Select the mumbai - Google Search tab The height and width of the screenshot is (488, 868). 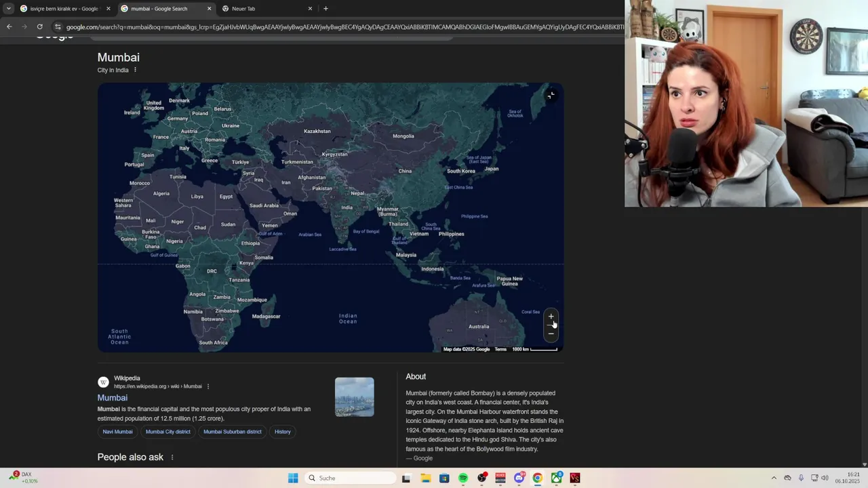pyautogui.click(x=166, y=9)
